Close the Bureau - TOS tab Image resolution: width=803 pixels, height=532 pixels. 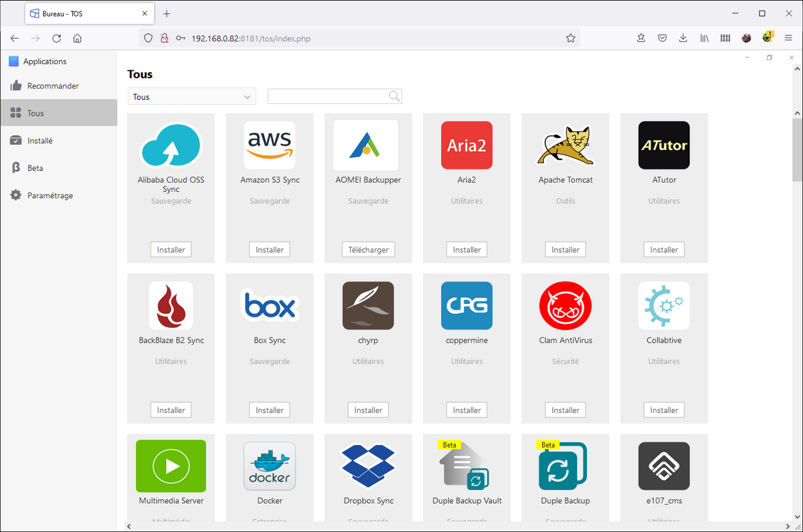(x=145, y=13)
